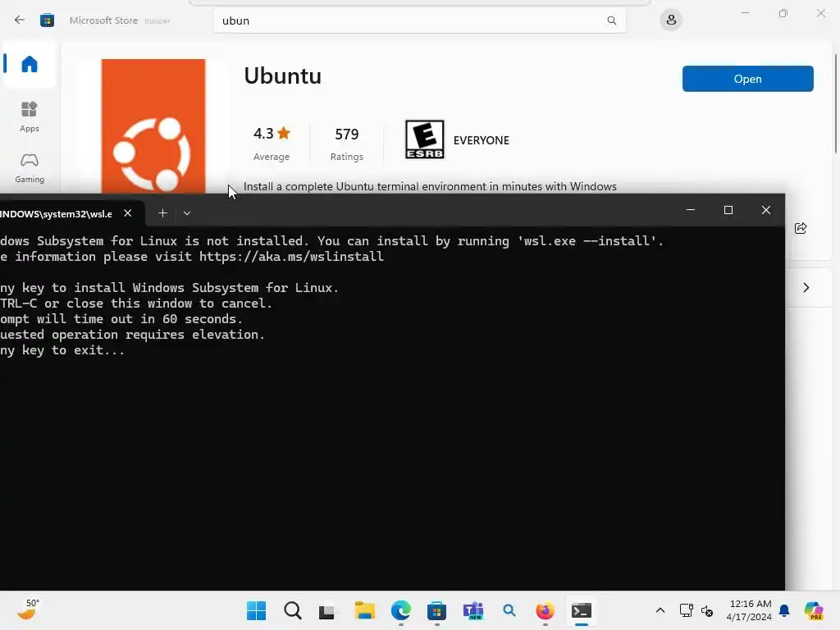Switch to Microsoft Store on taskbar

(436, 610)
